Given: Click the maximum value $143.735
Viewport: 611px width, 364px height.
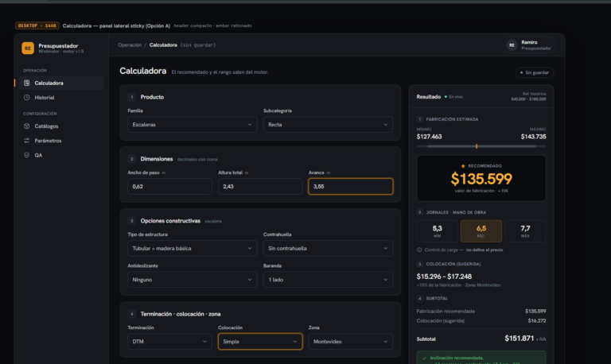Looking at the screenshot, I should pyautogui.click(x=534, y=137).
